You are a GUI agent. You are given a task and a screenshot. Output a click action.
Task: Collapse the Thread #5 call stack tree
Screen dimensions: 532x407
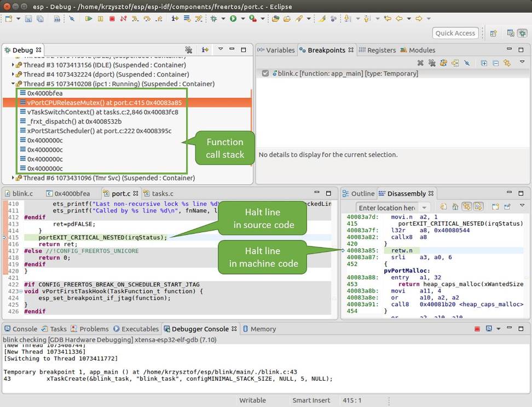tap(14, 83)
